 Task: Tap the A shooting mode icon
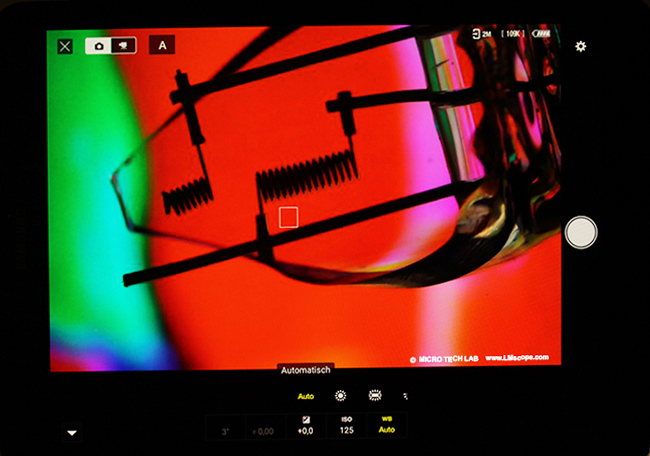162,45
